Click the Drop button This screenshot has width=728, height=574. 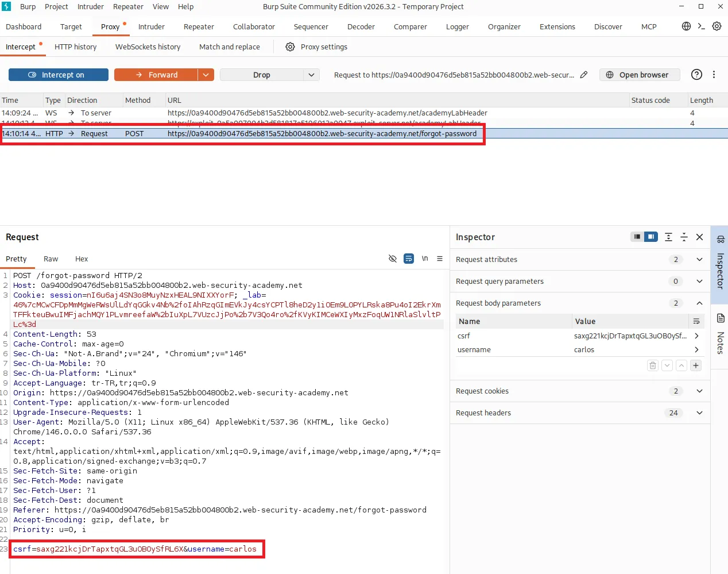pos(262,75)
